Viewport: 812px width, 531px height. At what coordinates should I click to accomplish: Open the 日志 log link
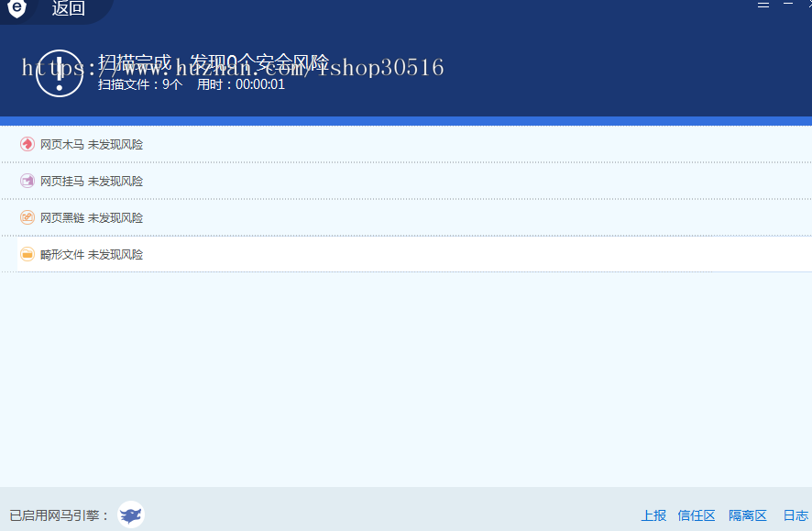coord(796,515)
